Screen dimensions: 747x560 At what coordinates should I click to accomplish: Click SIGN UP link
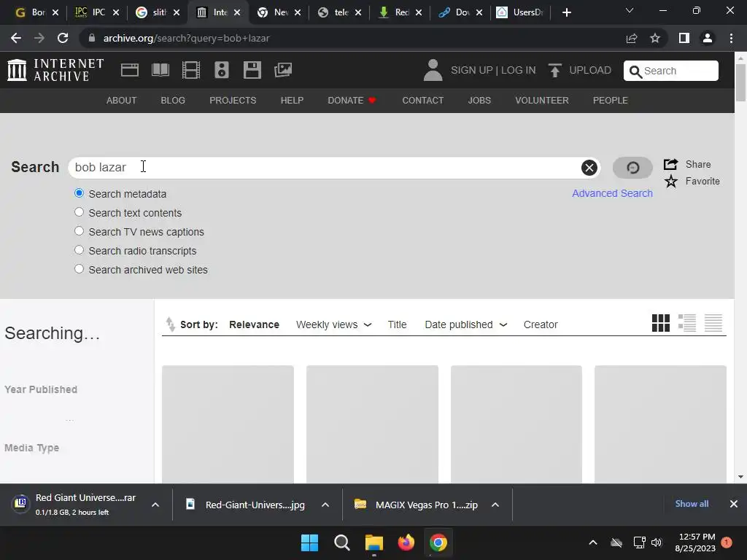click(472, 71)
